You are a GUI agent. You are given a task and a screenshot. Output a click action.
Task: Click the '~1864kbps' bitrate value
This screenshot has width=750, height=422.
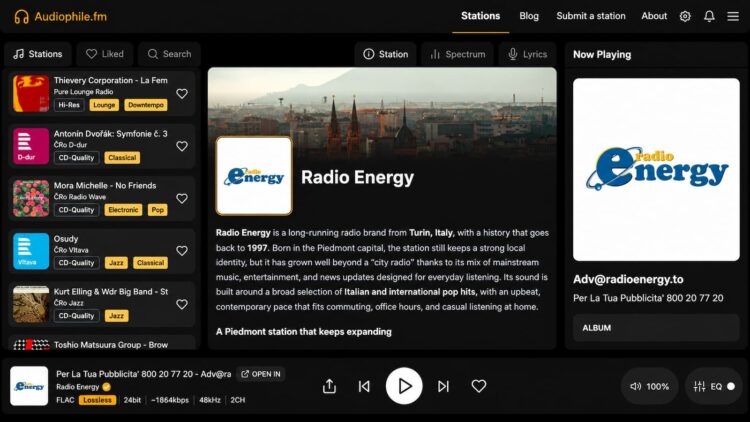click(x=170, y=400)
